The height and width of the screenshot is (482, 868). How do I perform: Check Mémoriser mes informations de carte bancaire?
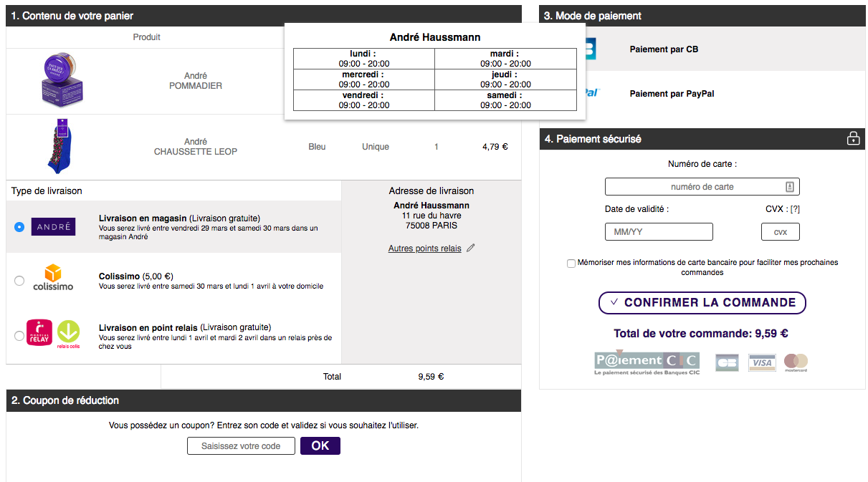point(571,264)
